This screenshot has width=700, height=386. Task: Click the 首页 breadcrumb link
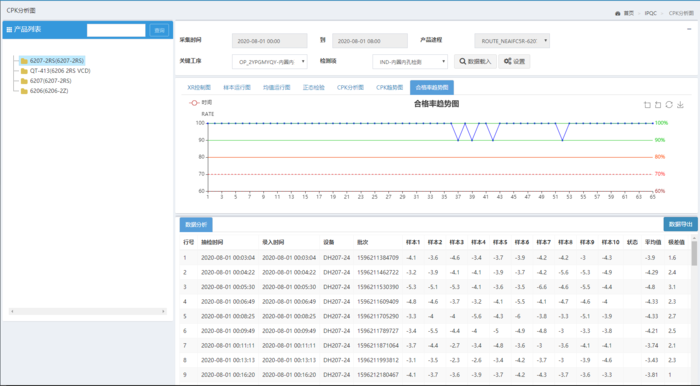pos(629,13)
